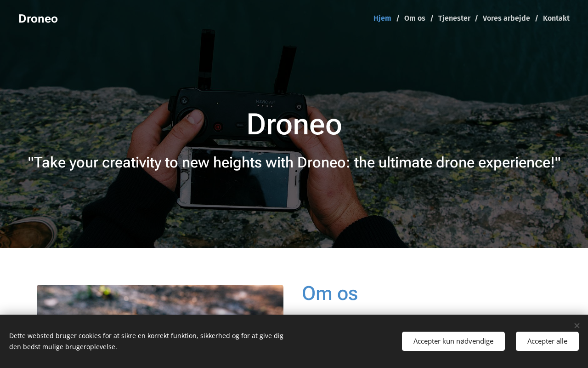This screenshot has width=588, height=368.
Task: Click the controller's left antenna in hero photo
Action: pyautogui.click(x=207, y=60)
